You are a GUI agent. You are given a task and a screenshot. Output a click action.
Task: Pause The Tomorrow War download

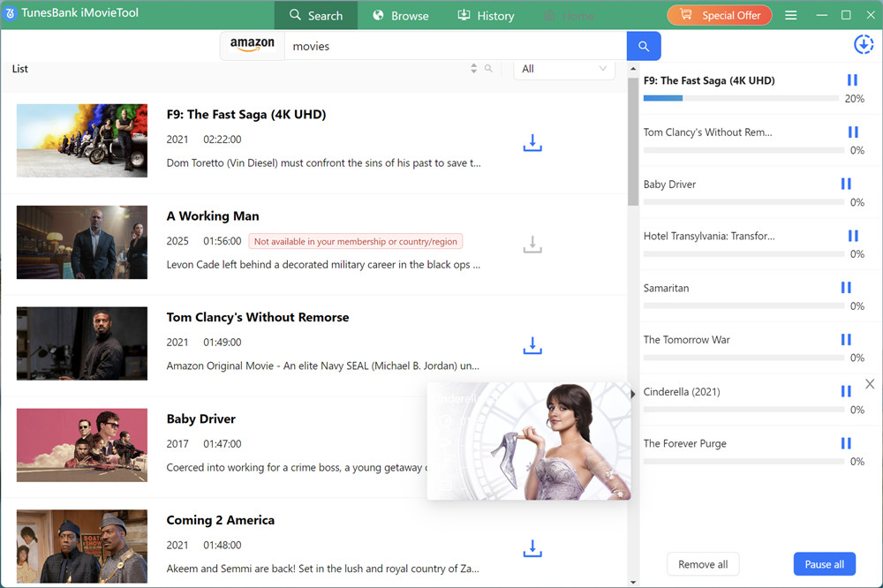click(x=846, y=339)
